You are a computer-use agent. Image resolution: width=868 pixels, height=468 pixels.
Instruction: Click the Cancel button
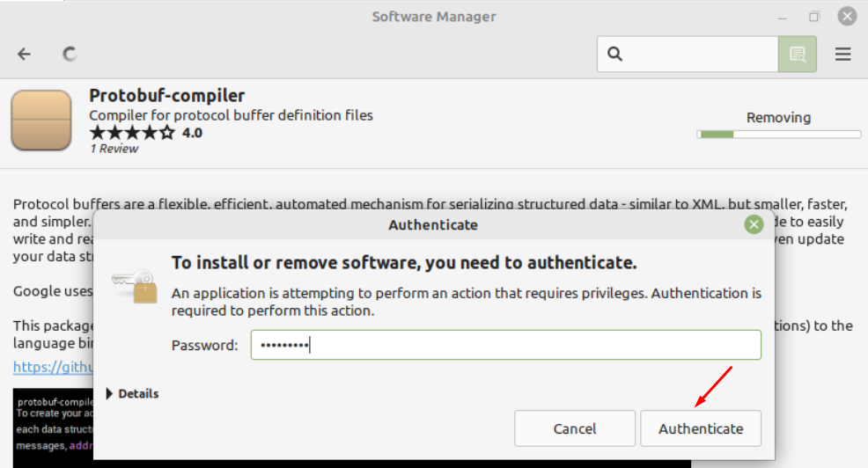575,428
